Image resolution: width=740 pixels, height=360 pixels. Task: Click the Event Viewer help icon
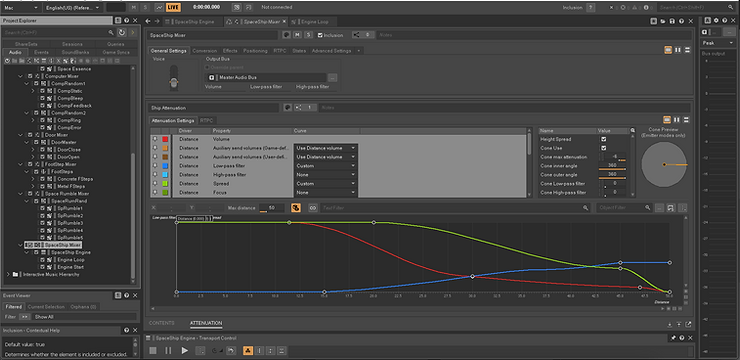[x=126, y=295]
